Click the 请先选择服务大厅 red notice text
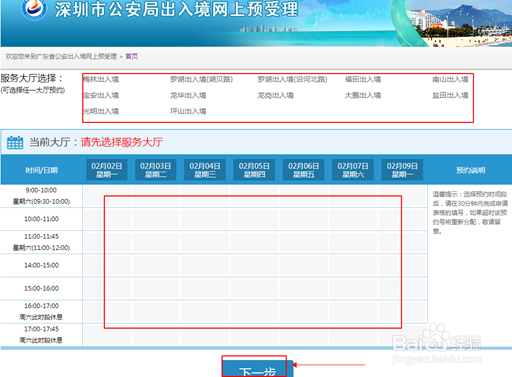The height and width of the screenshot is (377, 512). [x=122, y=142]
